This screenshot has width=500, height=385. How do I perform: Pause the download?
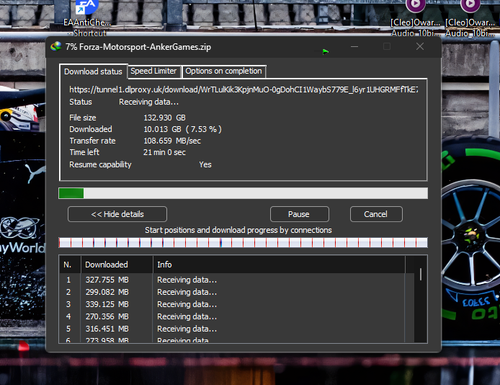[x=299, y=214]
